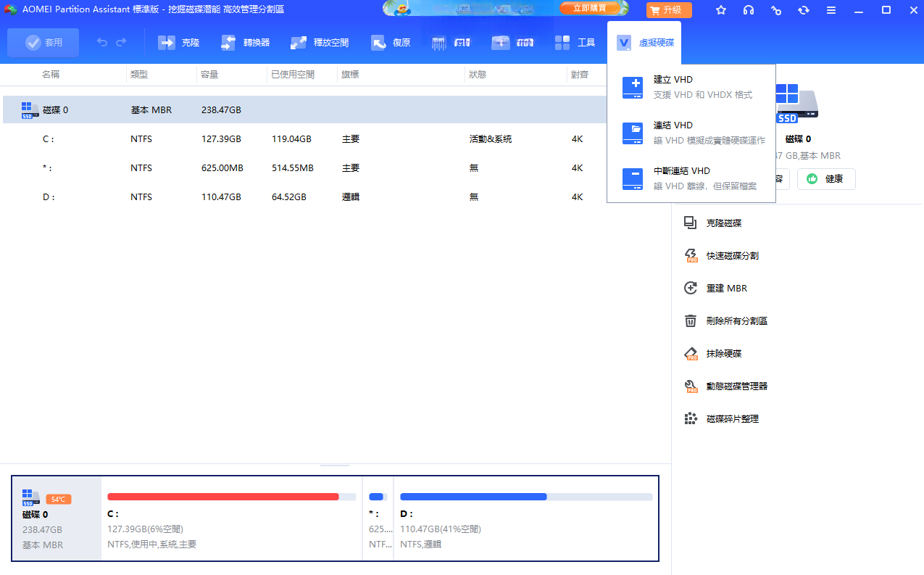Sort by the 已使用空間 column header
The width and height of the screenshot is (924, 575).
coord(293,75)
